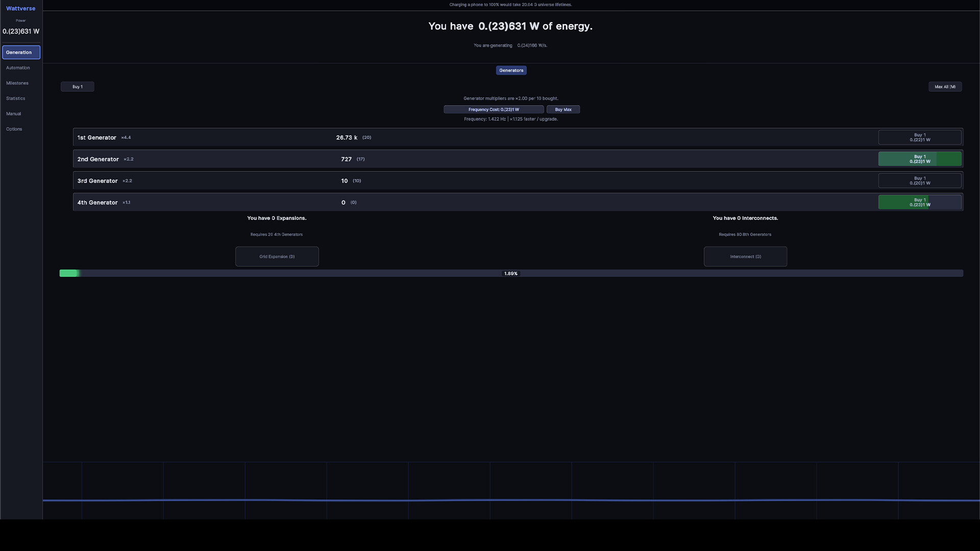Click the phone charging news ticker text
Image resolution: width=980 pixels, height=551 pixels.
pos(510,5)
